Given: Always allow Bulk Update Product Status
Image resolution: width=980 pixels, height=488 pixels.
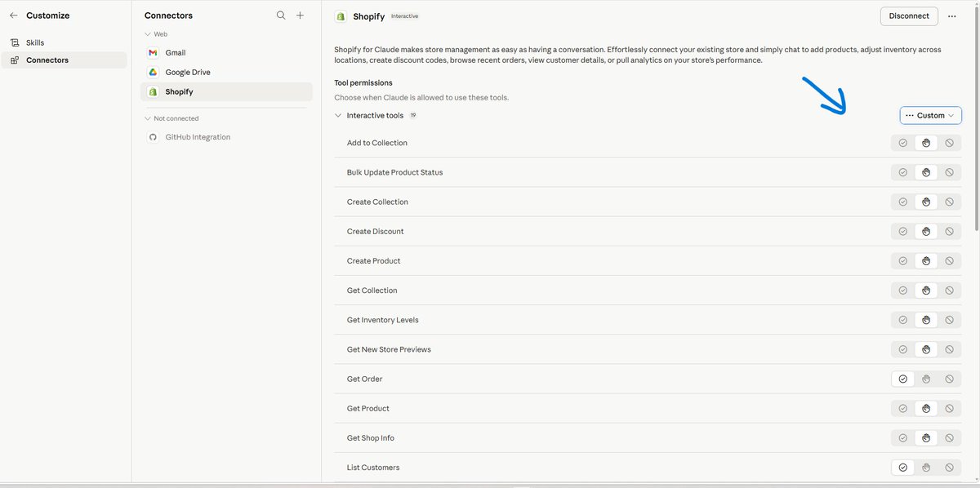Looking at the screenshot, I should click(x=902, y=172).
